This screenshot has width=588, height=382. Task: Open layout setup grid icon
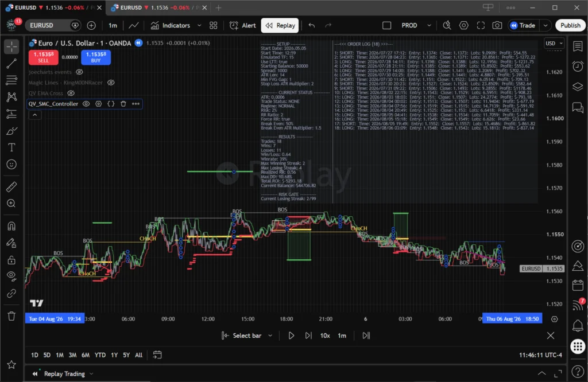click(x=214, y=25)
